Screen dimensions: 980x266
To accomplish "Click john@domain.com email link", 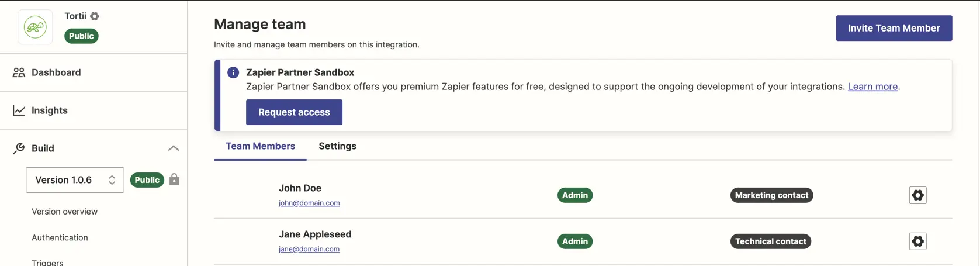I will [309, 203].
